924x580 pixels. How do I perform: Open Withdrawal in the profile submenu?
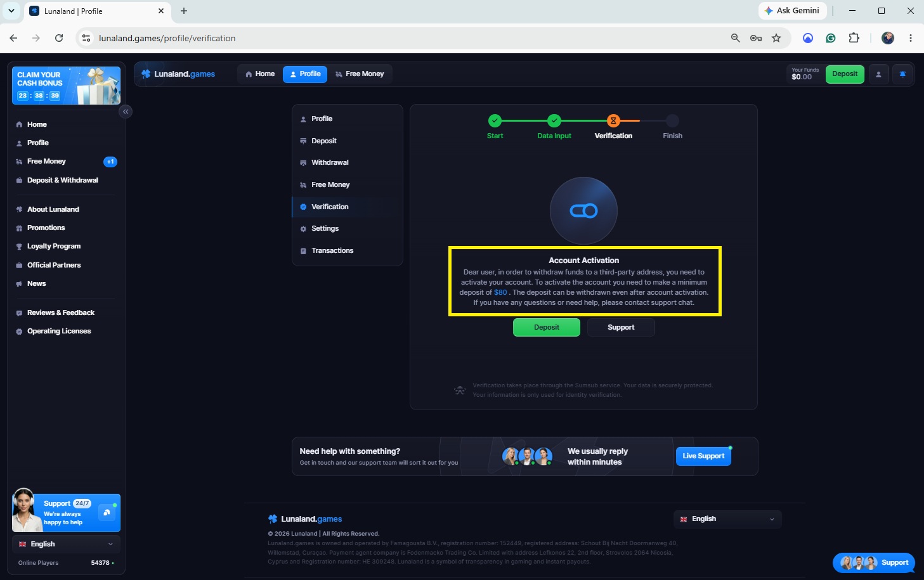(347, 162)
